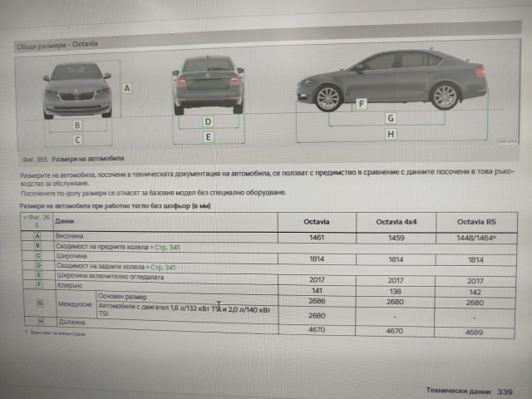Click the Размери на автомобила figure caption

click(88, 159)
